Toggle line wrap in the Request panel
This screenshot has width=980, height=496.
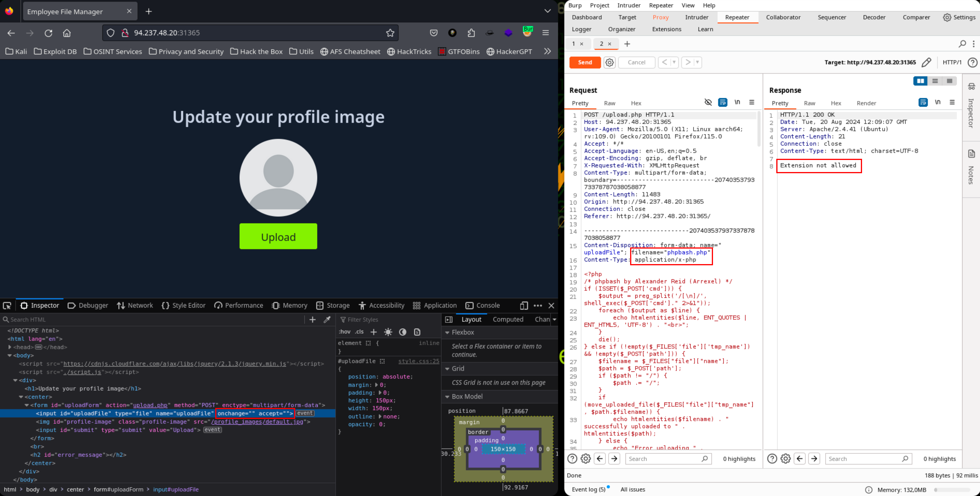pyautogui.click(x=722, y=102)
